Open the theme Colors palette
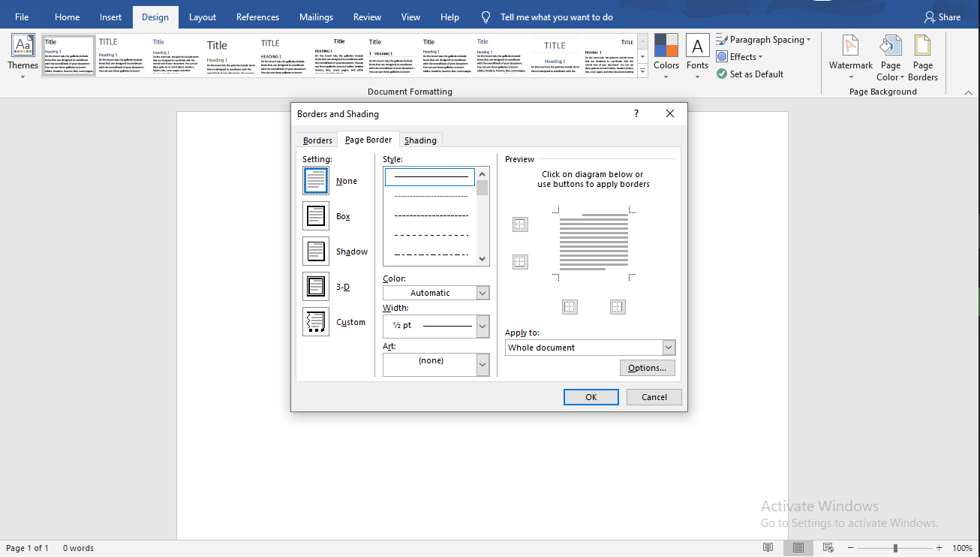The height and width of the screenshot is (557, 980). click(x=666, y=56)
